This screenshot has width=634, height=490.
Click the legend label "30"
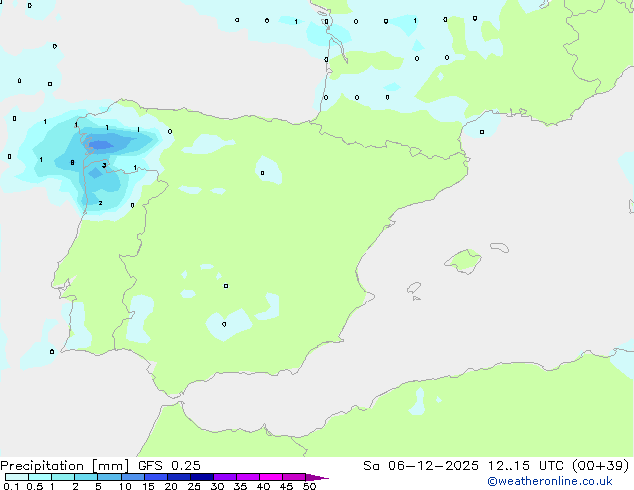coord(217,486)
